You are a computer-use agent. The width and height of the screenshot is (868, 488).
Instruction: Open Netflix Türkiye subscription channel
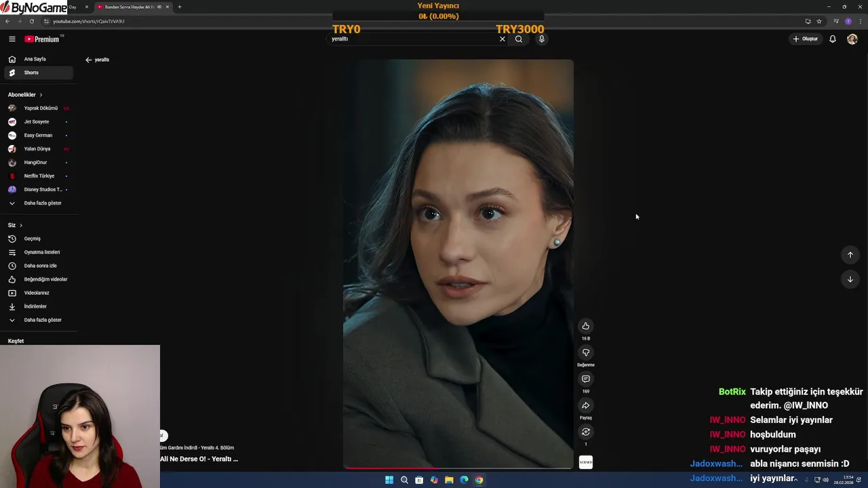point(39,176)
